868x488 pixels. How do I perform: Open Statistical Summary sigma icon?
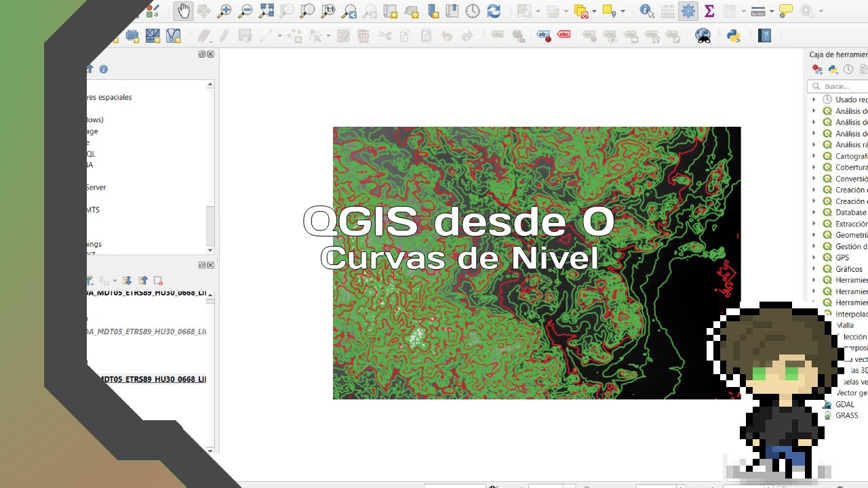click(x=709, y=11)
